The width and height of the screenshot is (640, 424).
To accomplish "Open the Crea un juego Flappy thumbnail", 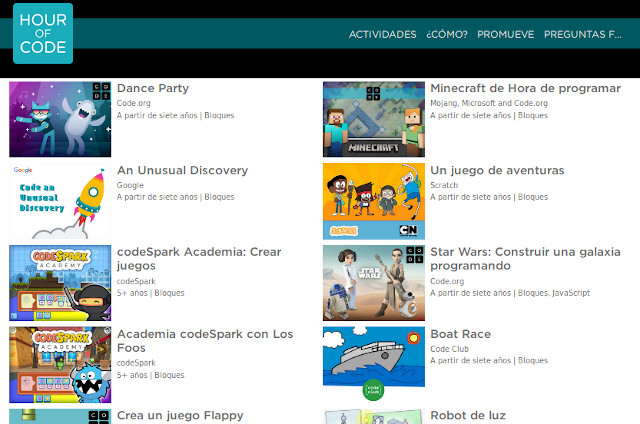I will click(x=60, y=416).
